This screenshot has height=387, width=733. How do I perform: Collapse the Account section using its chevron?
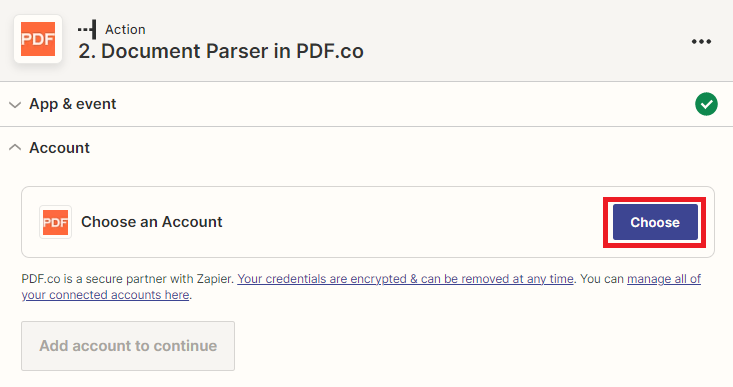15,148
